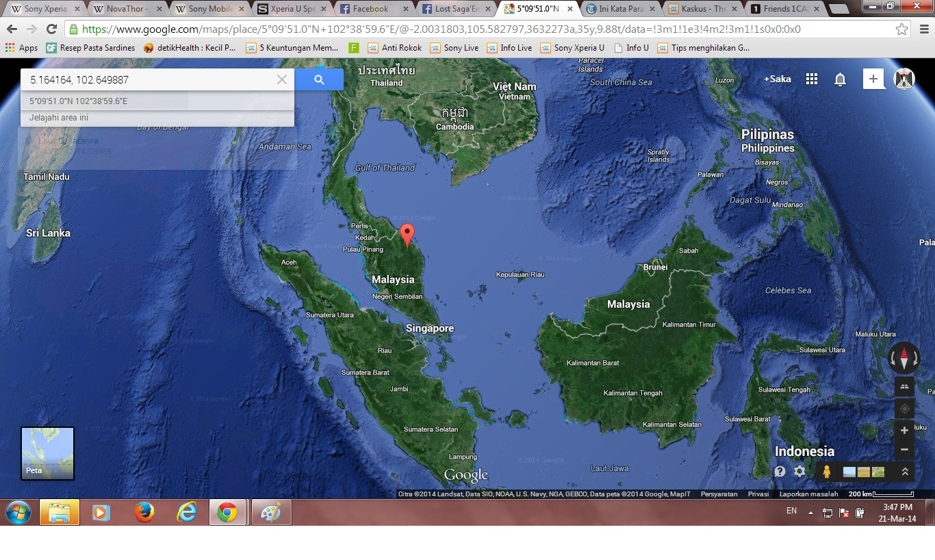Open the Google account profile picture
This screenshot has height=560, width=935.
pyautogui.click(x=904, y=79)
